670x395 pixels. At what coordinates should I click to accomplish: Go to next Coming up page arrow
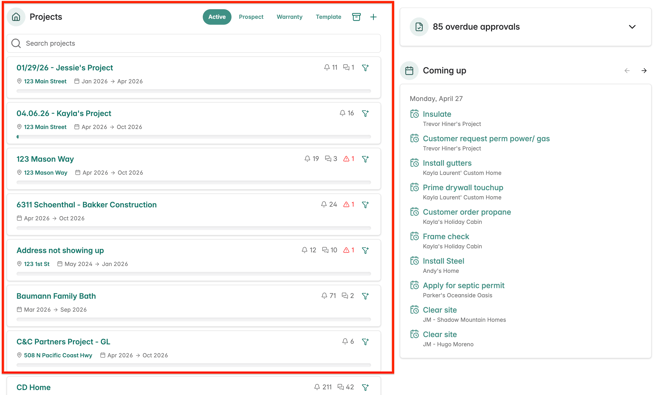coord(644,71)
